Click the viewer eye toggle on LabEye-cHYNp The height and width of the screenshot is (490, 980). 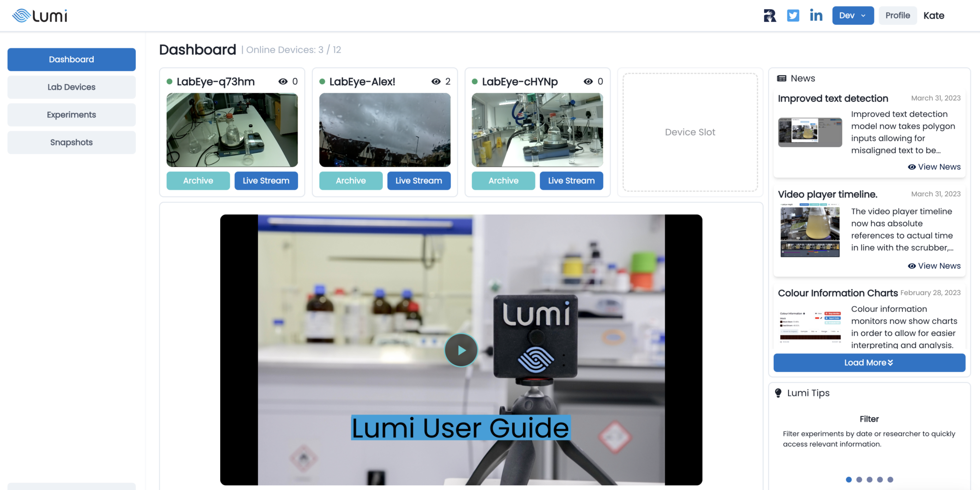pos(588,81)
